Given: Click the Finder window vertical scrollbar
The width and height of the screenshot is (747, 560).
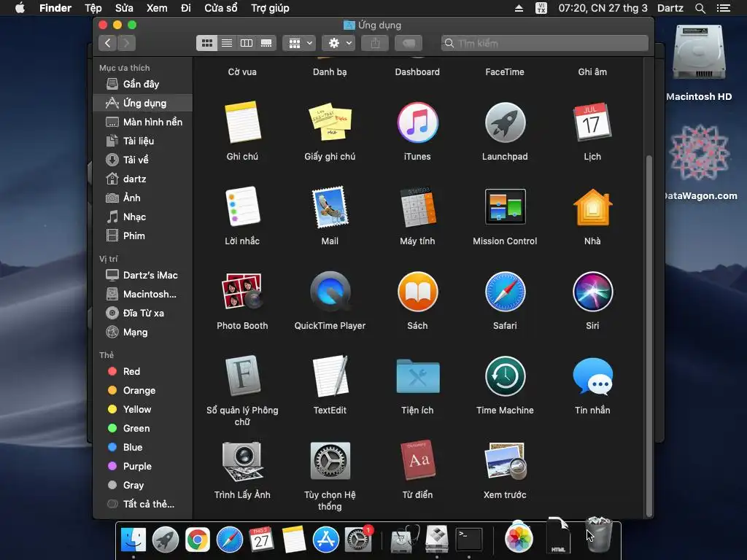Looking at the screenshot, I should (x=649, y=335).
